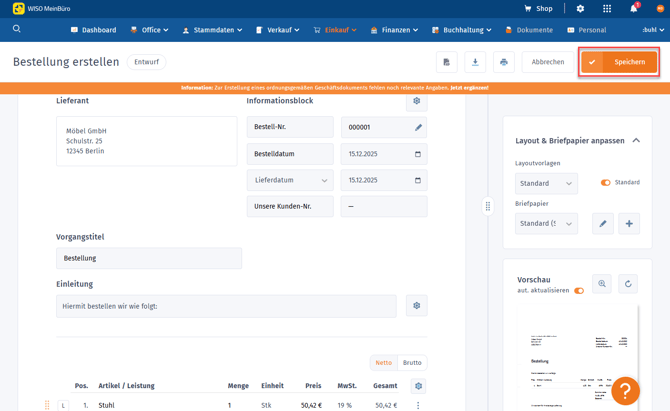Click the download icon in the header
Image resolution: width=670 pixels, height=411 pixels.
tap(475, 62)
